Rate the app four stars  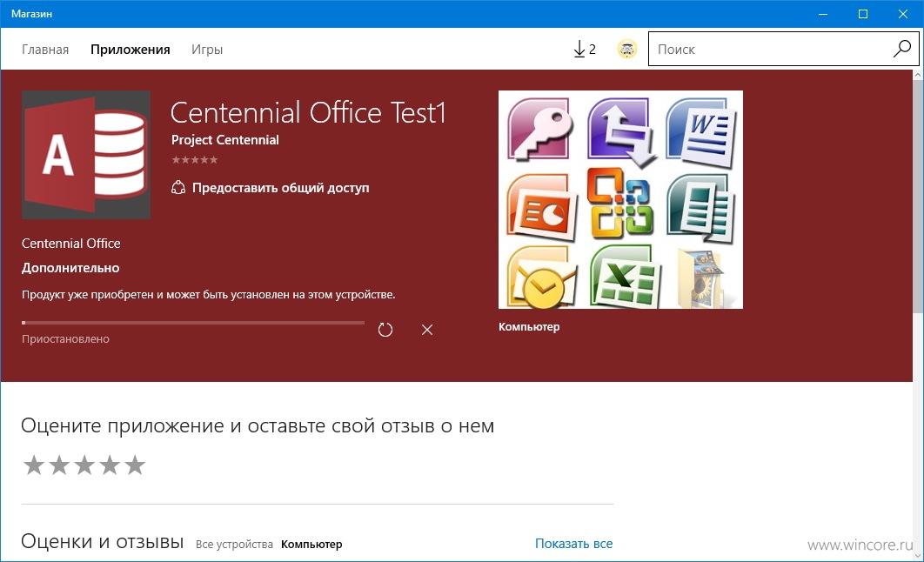click(110, 465)
